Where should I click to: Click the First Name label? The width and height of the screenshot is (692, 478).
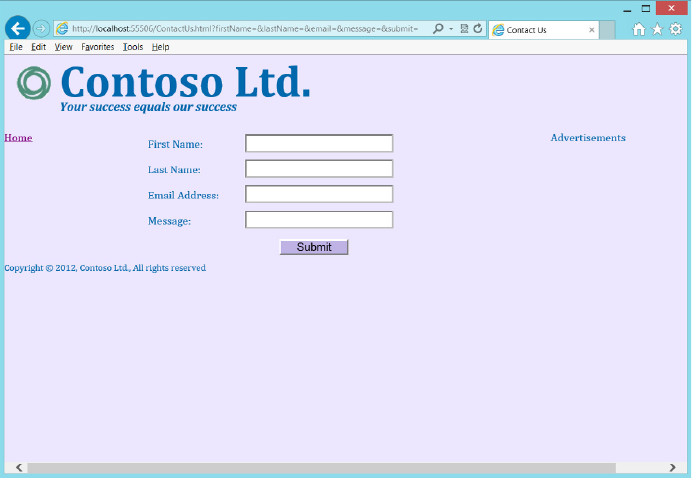(175, 144)
